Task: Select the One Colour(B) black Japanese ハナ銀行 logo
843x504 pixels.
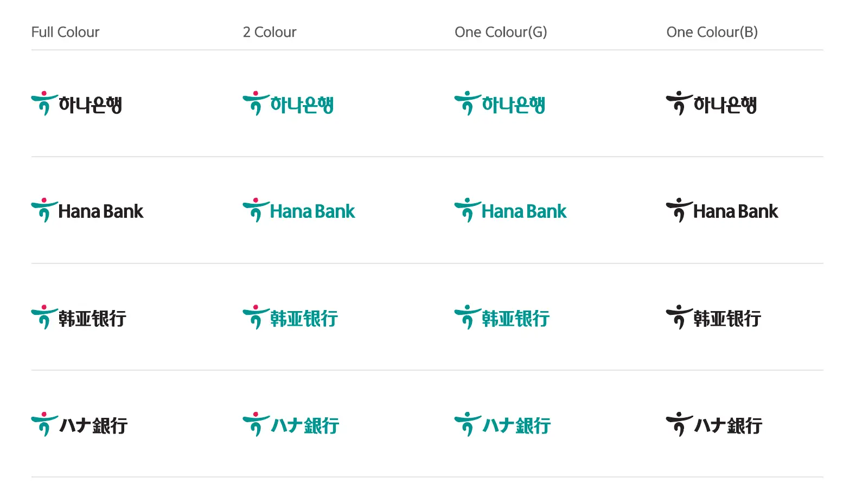Action: click(714, 424)
